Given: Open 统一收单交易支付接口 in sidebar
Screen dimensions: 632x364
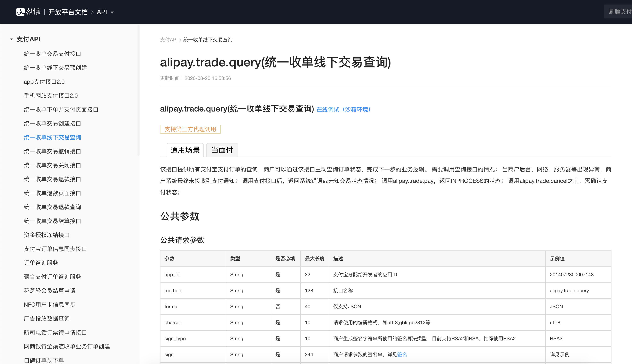Looking at the screenshot, I should pyautogui.click(x=52, y=54).
